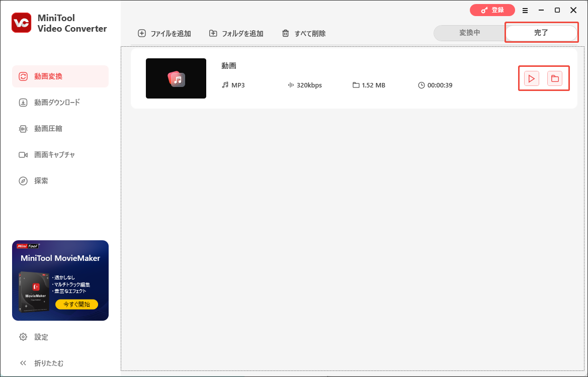The image size is (588, 377).
Task: Open the 登録 registration button
Action: pyautogui.click(x=492, y=10)
